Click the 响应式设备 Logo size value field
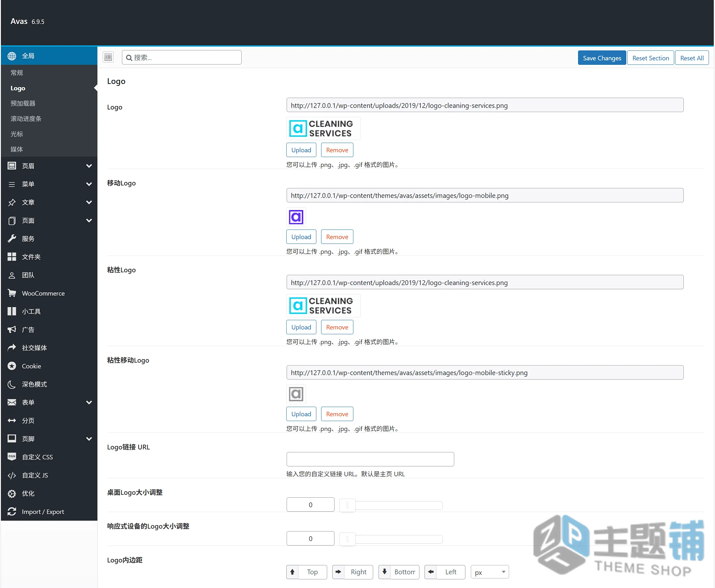 pyautogui.click(x=310, y=539)
